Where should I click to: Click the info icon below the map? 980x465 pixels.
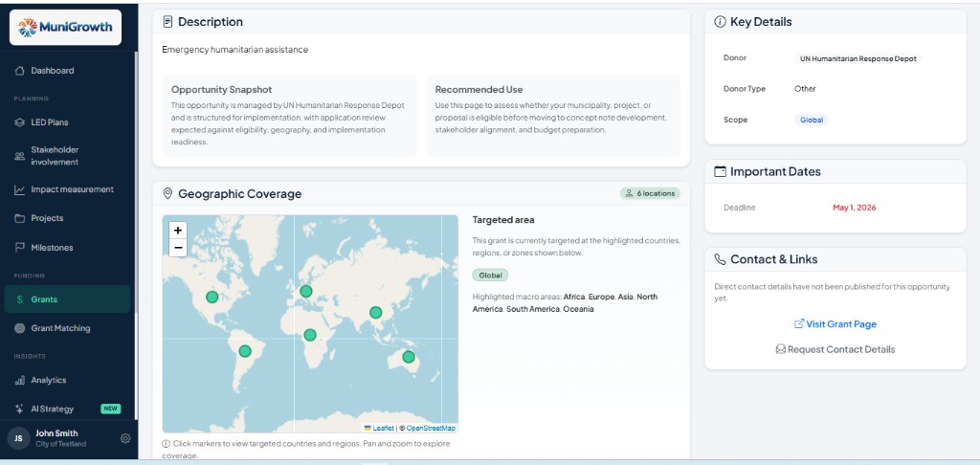click(166, 444)
